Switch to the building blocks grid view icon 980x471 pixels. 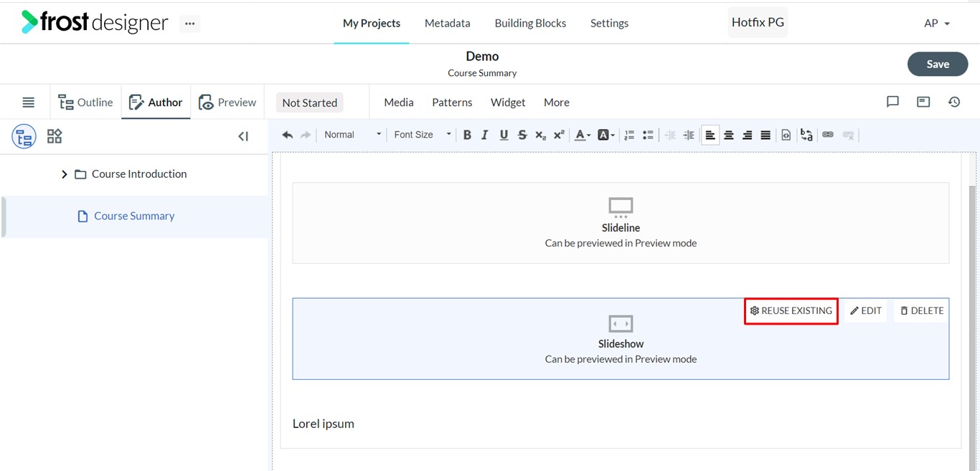55,136
